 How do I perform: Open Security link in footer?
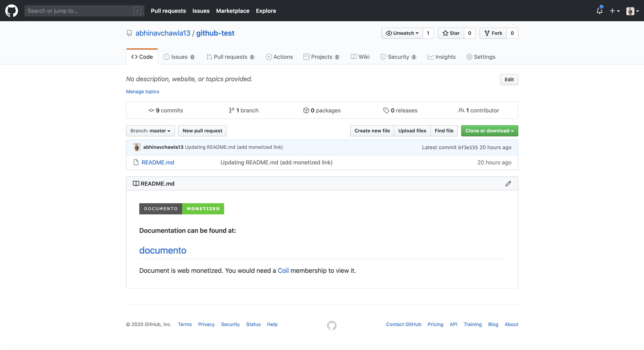click(230, 324)
